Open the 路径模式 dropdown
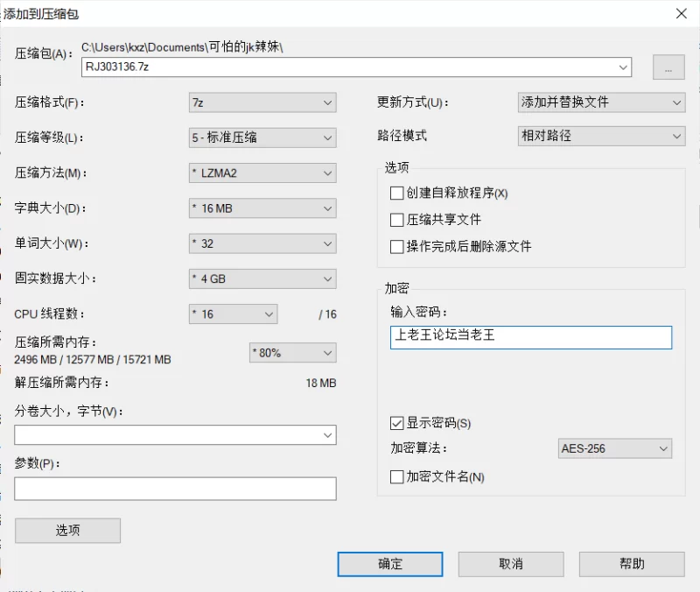Image resolution: width=700 pixels, height=592 pixels. coord(601,137)
